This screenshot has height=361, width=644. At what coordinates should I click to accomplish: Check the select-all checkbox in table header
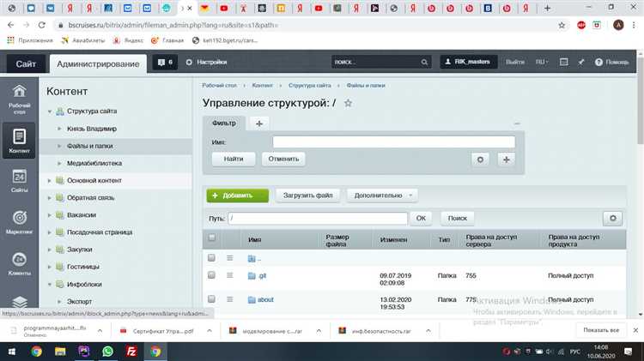tap(212, 238)
